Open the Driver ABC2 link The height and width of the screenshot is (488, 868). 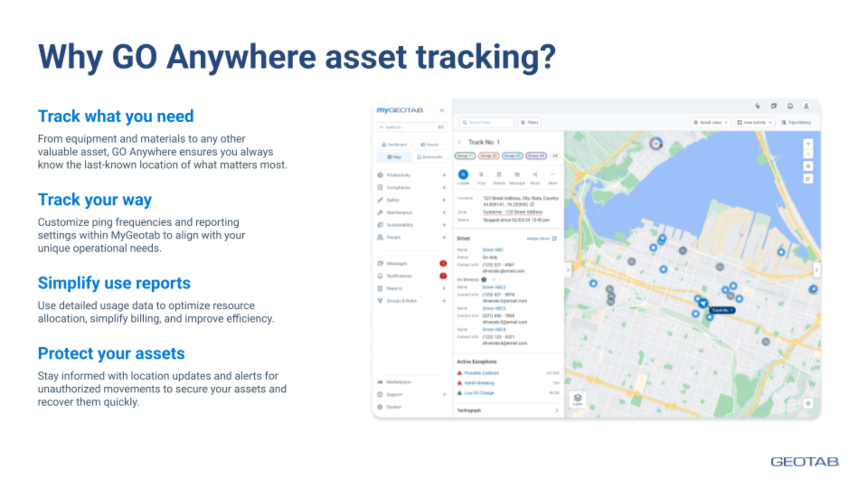click(x=494, y=287)
